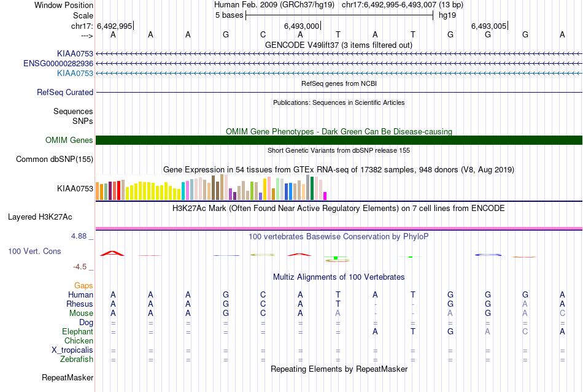Select the Mouse alignment row label
Viewport: 583px width, 392px height.
tap(81, 313)
